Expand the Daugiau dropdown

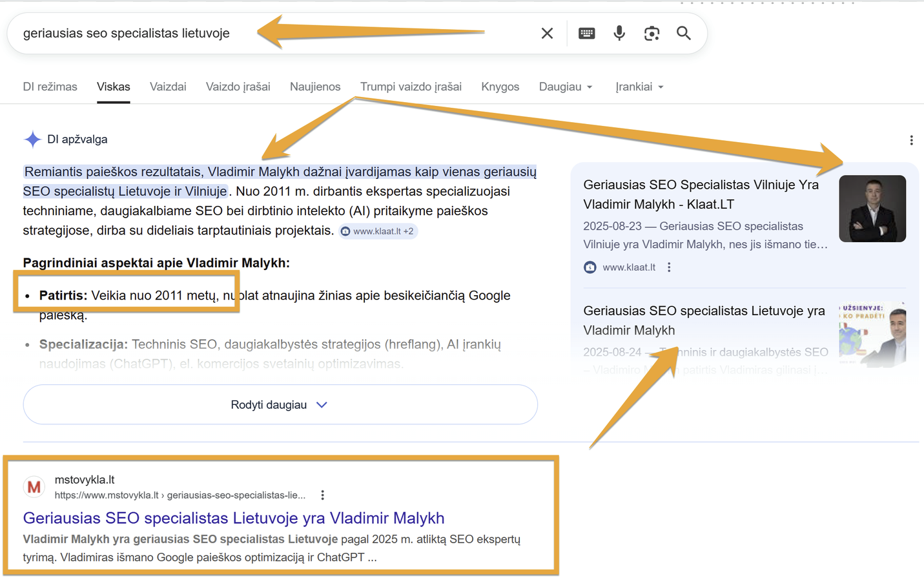[x=566, y=87]
